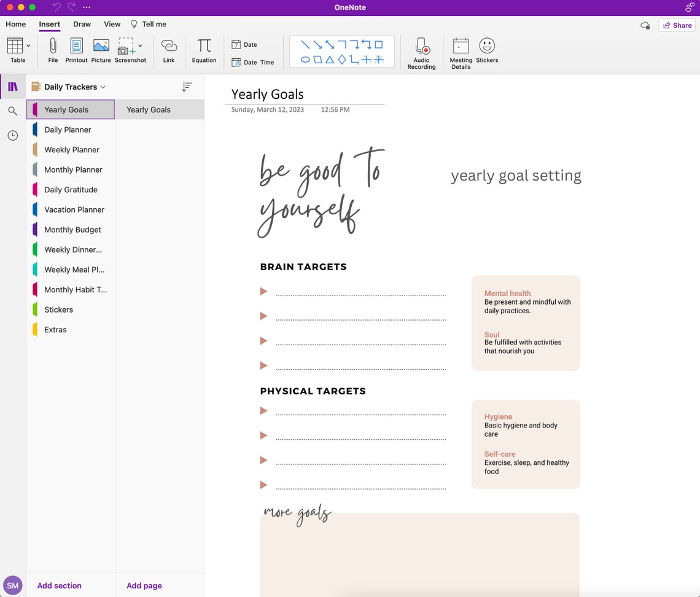Screen dimensions: 700x597
Task: Open the Screenshot dropdown arrow
Action: tap(140, 46)
